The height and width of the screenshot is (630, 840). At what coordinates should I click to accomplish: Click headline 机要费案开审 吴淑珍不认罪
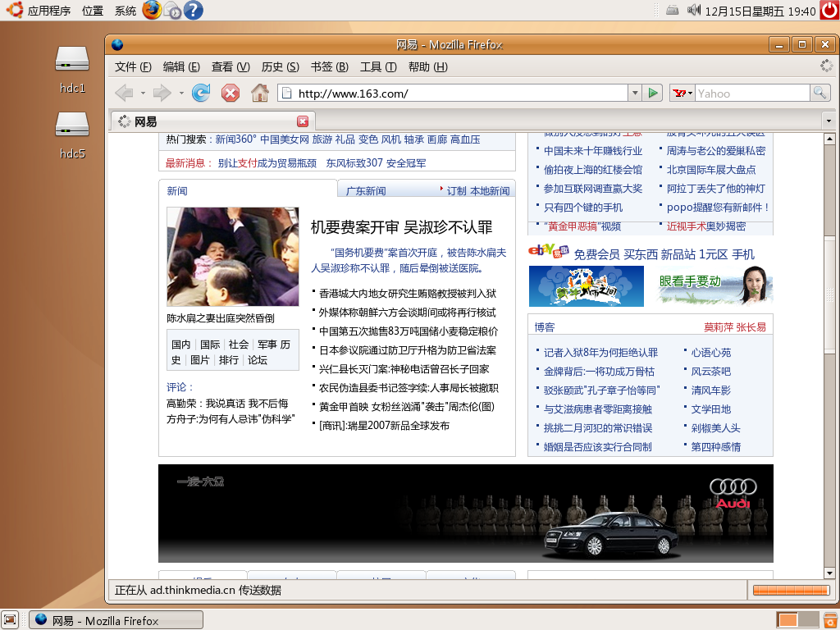pyautogui.click(x=401, y=227)
